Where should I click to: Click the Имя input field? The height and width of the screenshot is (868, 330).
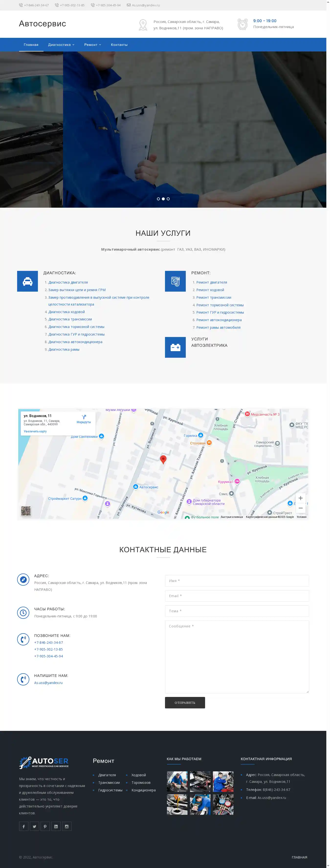coord(237,581)
